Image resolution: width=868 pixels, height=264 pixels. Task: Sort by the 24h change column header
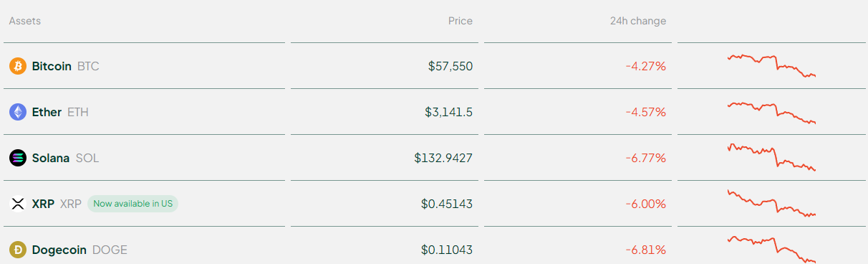(638, 21)
